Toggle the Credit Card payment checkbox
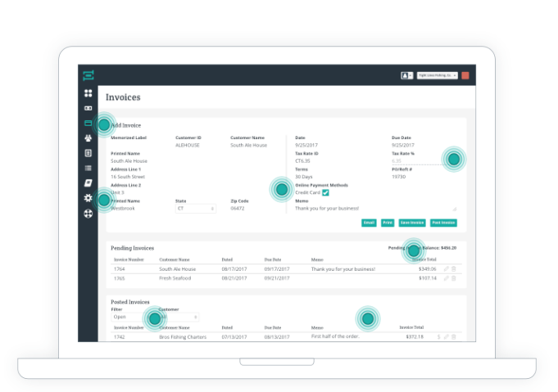558x392 pixels. pyautogui.click(x=325, y=192)
